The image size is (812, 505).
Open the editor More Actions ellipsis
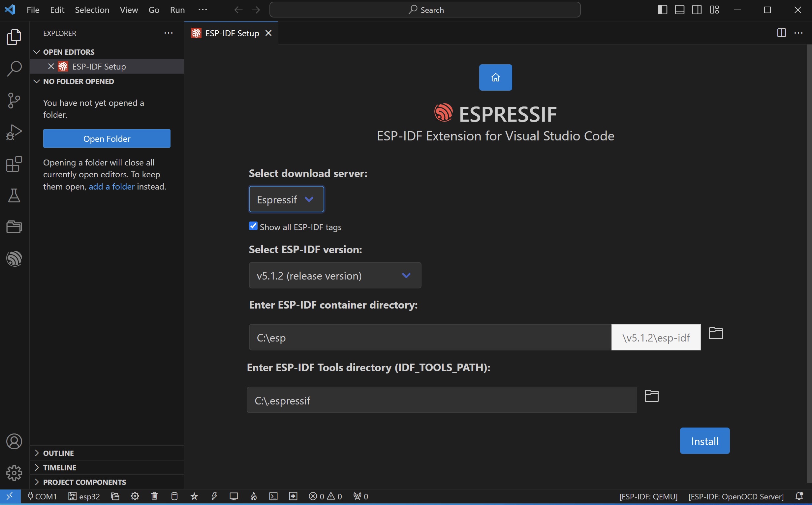[798, 33]
